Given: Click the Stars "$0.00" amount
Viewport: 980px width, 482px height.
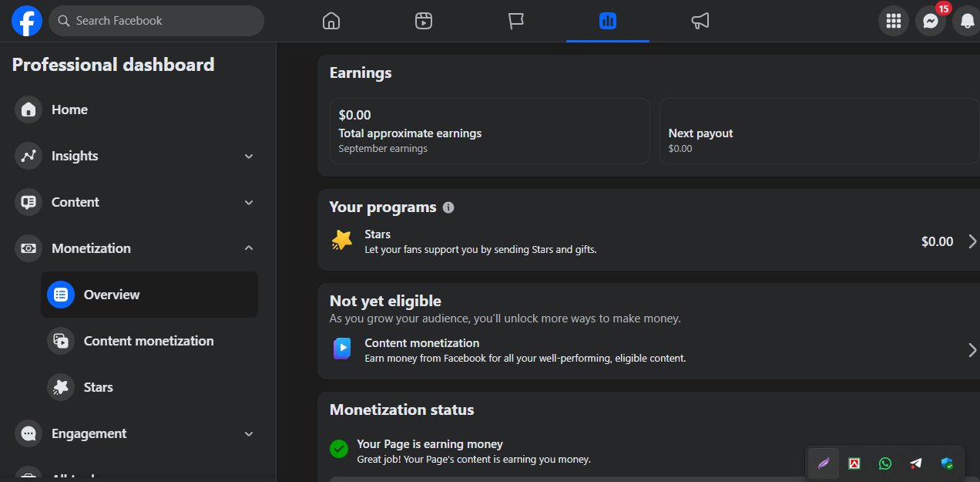Looking at the screenshot, I should tap(937, 241).
